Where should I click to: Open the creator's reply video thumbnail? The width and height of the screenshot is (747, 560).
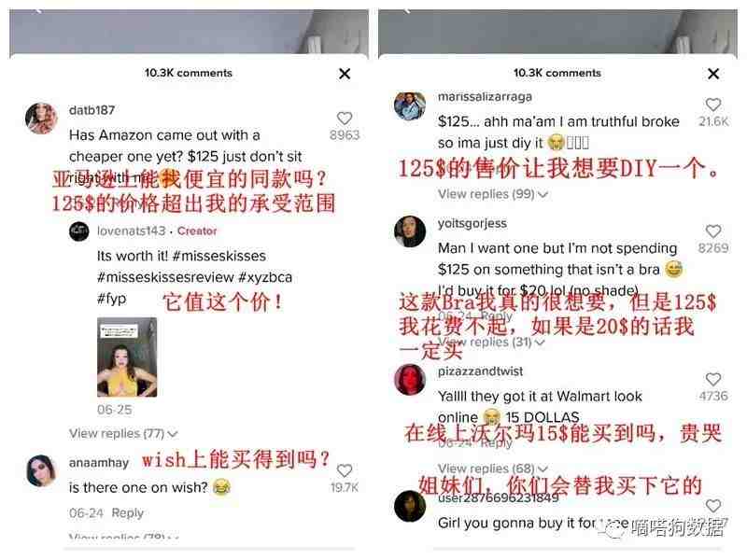tap(127, 357)
